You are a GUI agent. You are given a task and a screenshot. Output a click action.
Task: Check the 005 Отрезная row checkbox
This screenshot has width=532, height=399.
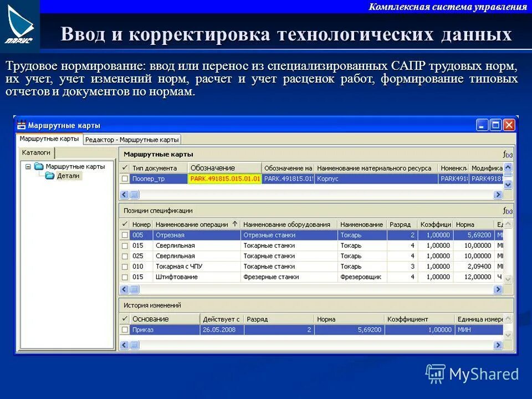click(125, 235)
